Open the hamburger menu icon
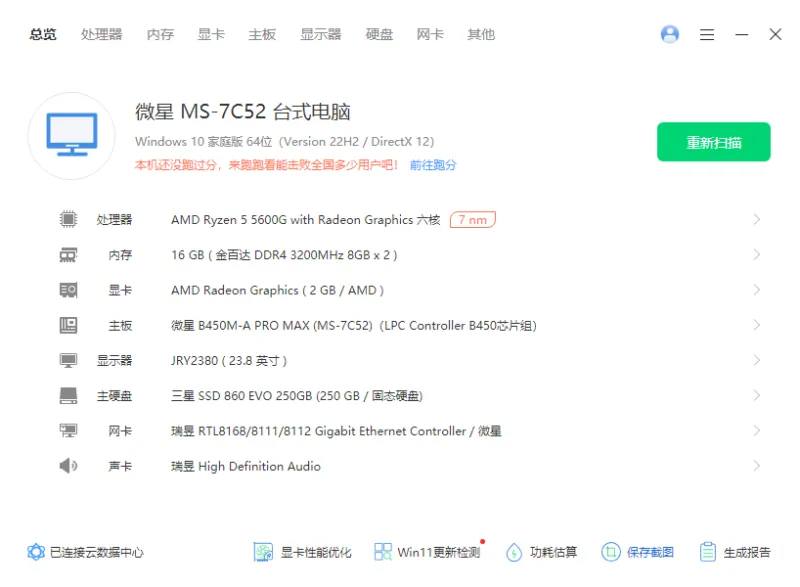The width and height of the screenshot is (800, 587). (x=707, y=34)
